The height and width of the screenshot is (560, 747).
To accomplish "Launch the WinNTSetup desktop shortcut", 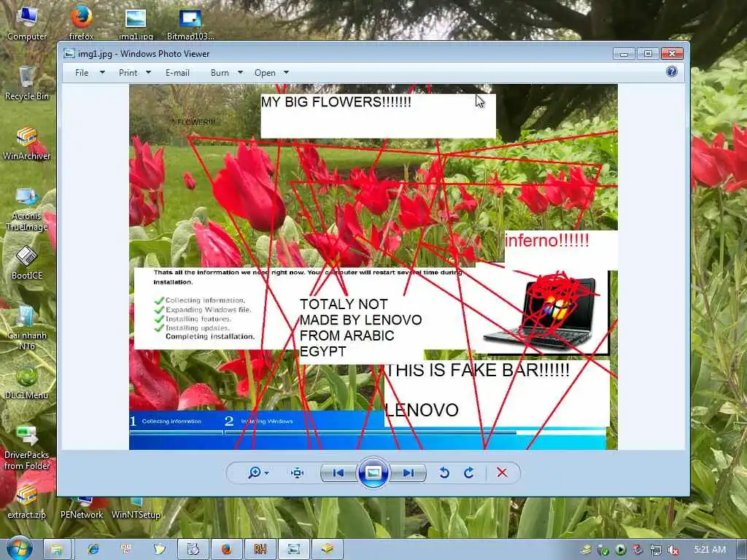I will tap(136, 510).
